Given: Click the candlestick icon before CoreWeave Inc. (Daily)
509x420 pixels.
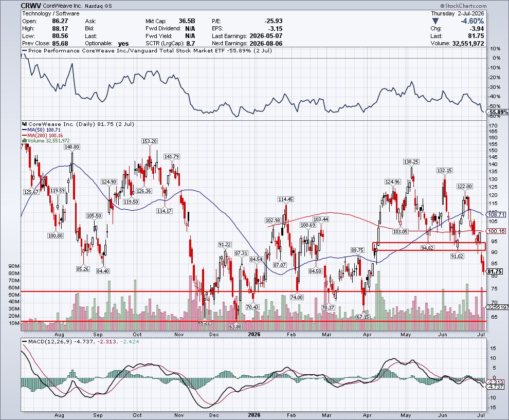Looking at the screenshot, I should coord(25,124).
